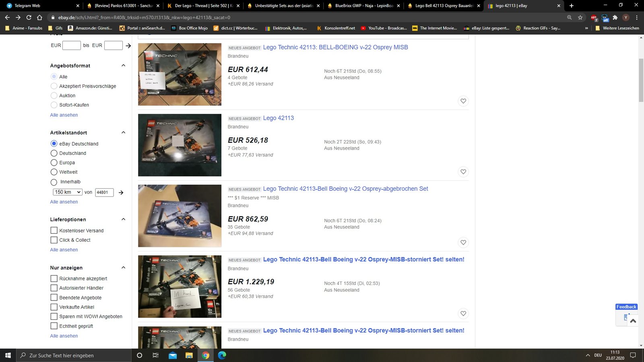The height and width of the screenshot is (362, 644).
Task: Submit the 150 km postcode arrow
Action: pyautogui.click(x=121, y=193)
